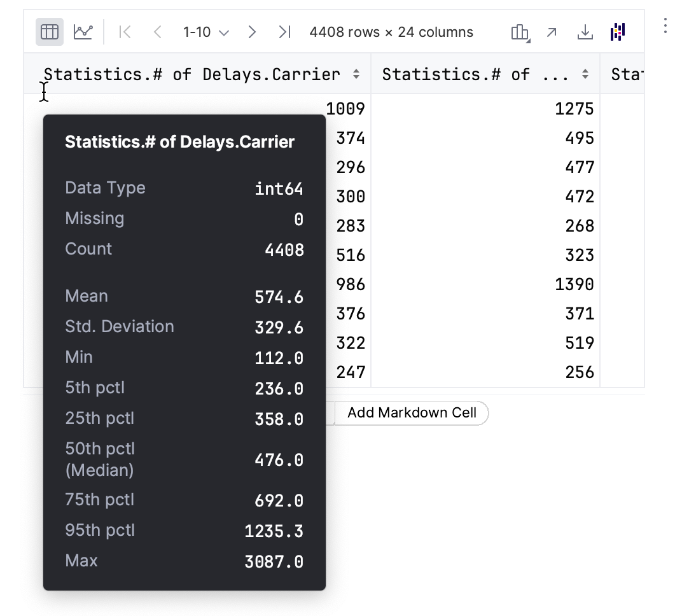Image resolution: width=682 pixels, height=616 pixels.
Task: Toggle sorting on Delays.Carrier column
Action: (356, 74)
